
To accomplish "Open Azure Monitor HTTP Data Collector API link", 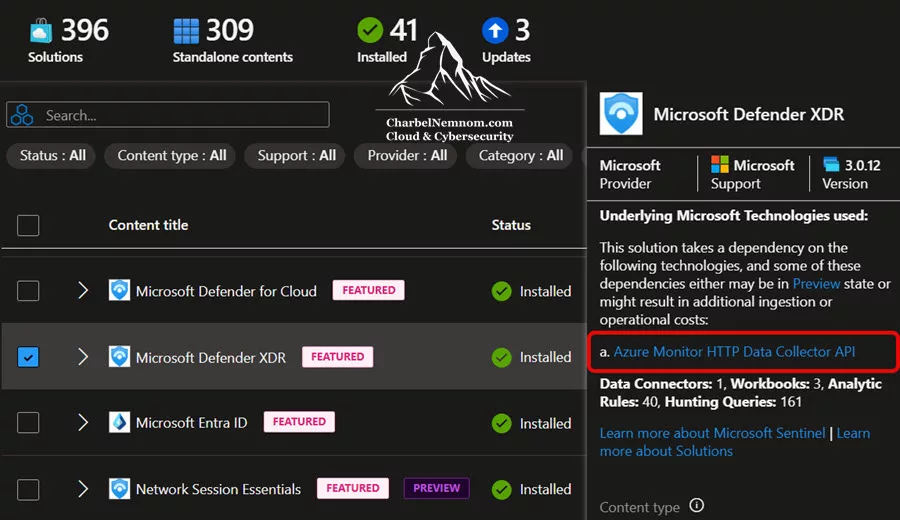I will click(x=734, y=351).
